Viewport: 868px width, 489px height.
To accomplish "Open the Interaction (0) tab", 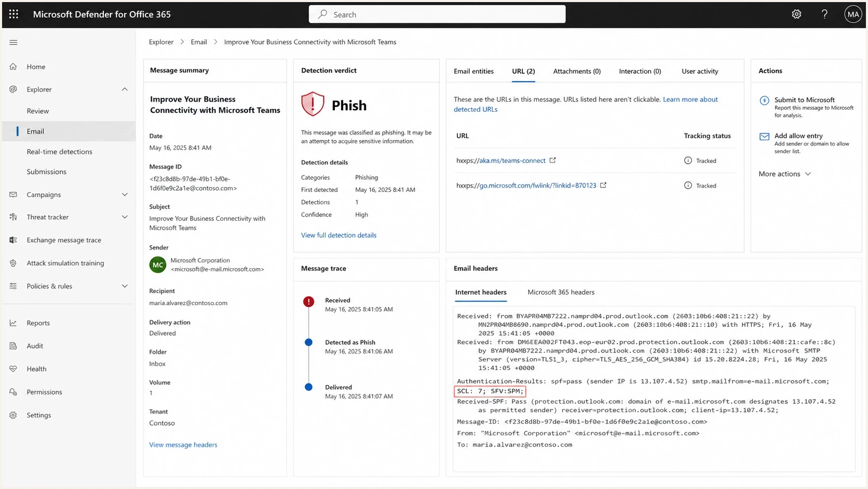I will [640, 71].
